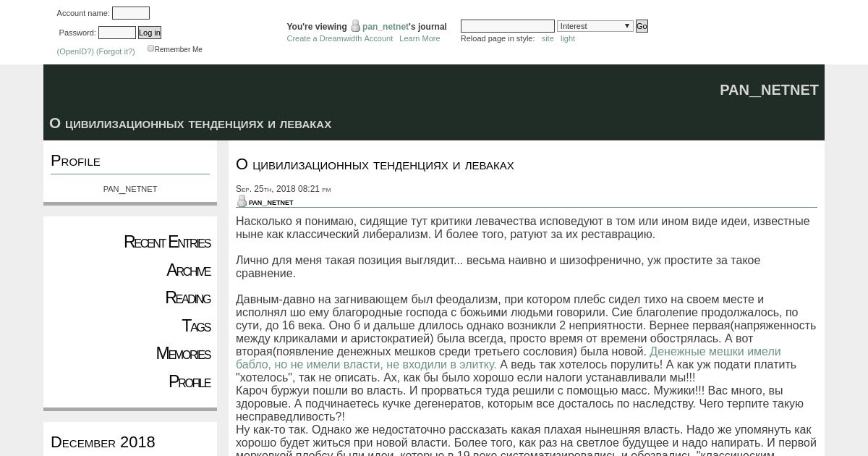This screenshot has height=456, width=868.
Task: Click the PAN_NETNET journal title in banner
Action: tap(769, 90)
